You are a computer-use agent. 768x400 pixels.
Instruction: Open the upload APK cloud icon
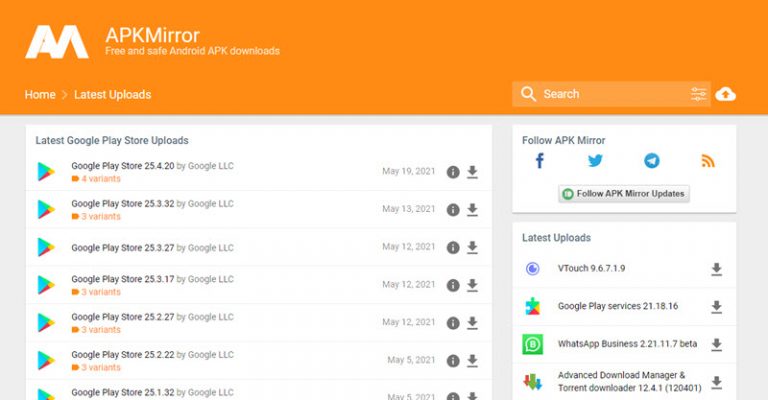click(725, 94)
